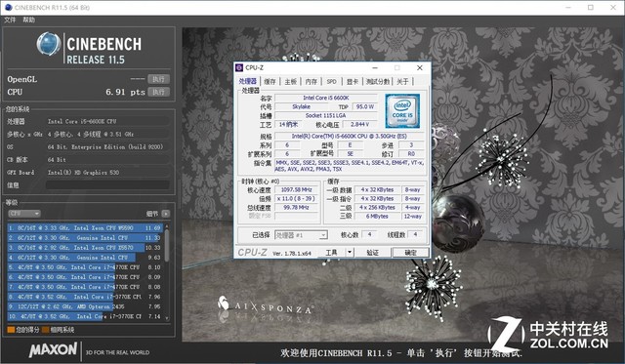
Task: Run the OpenGL test 执行 button
Action: tap(158, 79)
